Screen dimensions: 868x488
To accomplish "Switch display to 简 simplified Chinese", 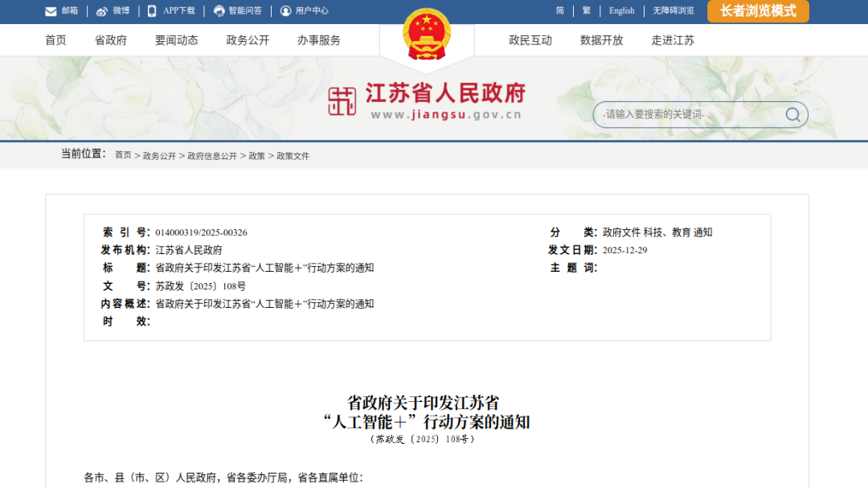I will 563,10.
